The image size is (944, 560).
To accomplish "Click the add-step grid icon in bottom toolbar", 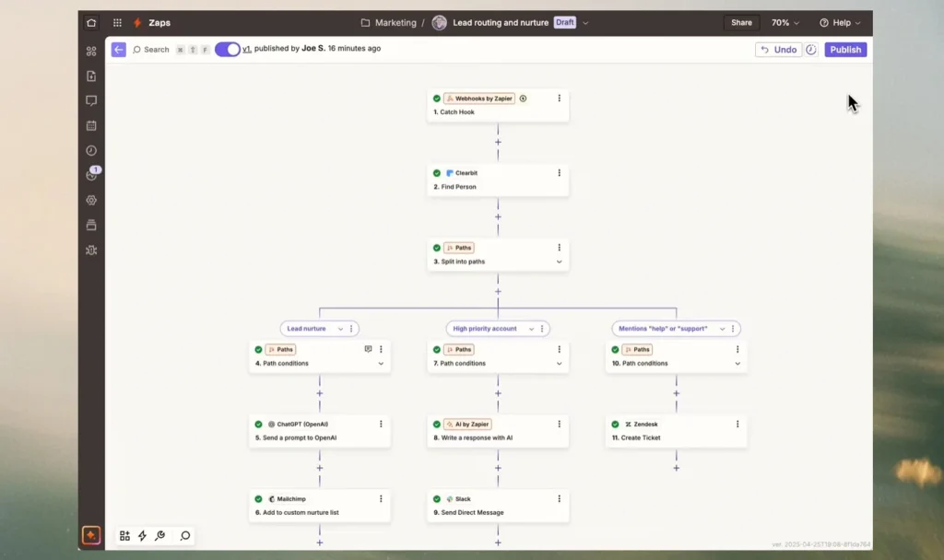I will point(124,535).
